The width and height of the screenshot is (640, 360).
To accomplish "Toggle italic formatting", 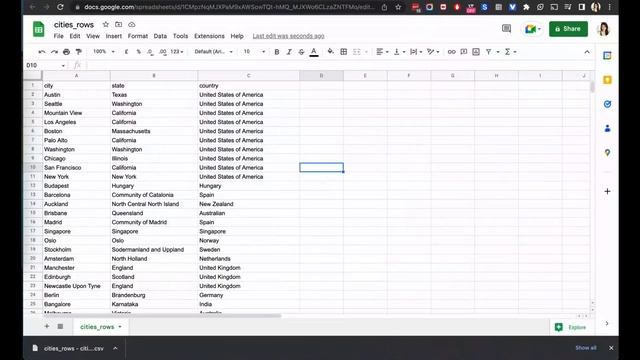I will pyautogui.click(x=289, y=52).
